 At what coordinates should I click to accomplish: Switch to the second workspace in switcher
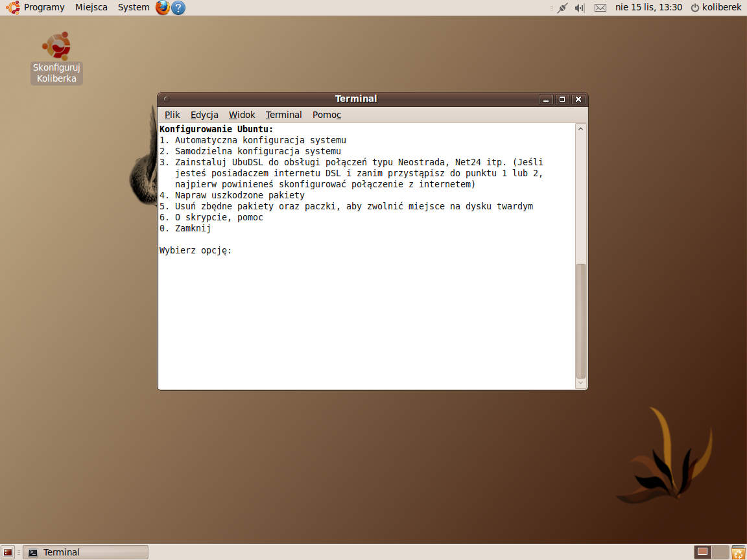coord(720,552)
